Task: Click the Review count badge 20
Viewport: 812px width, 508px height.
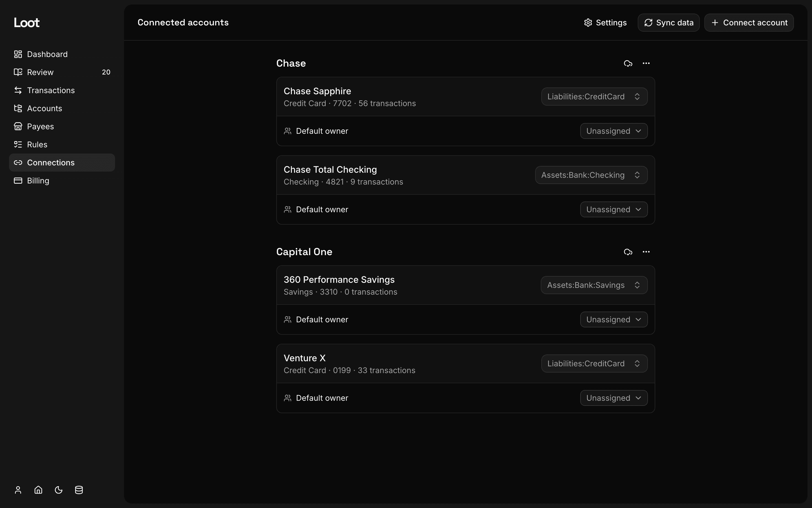Action: tap(106, 72)
